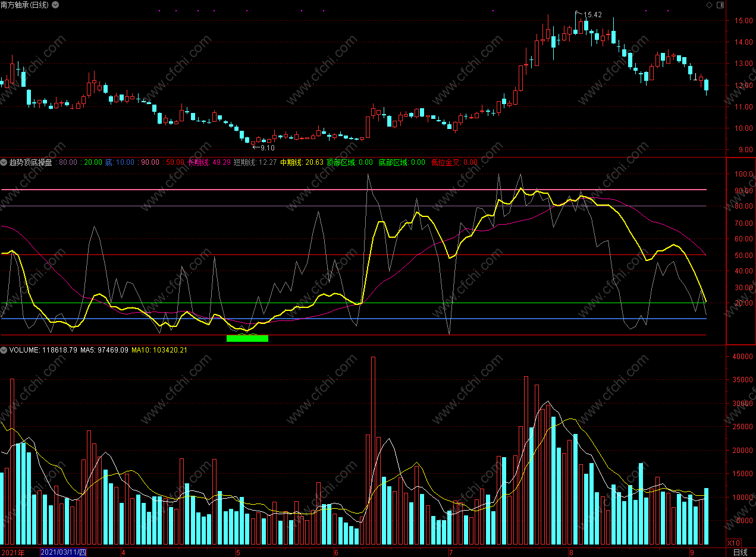This screenshot has width=756, height=557.
Task: Select the 短期线: 12.27 legend value
Action: pyautogui.click(x=255, y=162)
